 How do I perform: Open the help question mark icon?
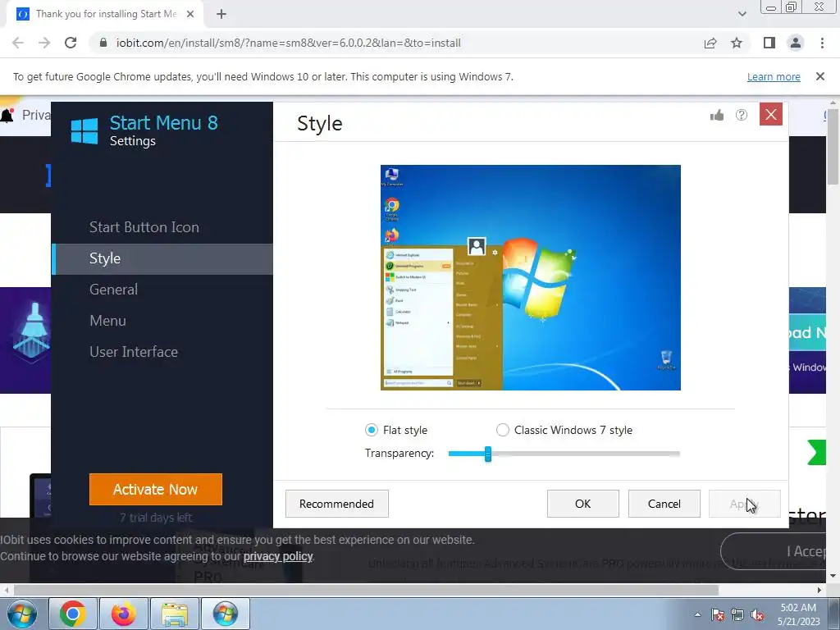[742, 115]
